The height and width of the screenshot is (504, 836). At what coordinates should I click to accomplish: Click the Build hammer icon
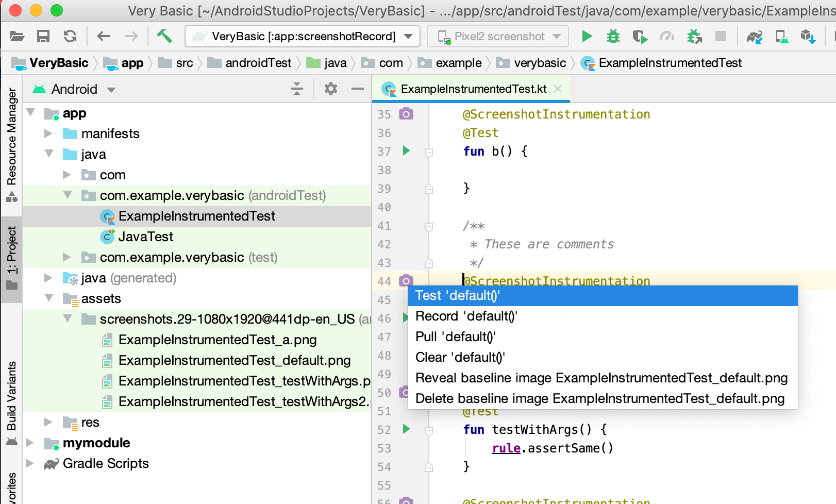pyautogui.click(x=164, y=36)
